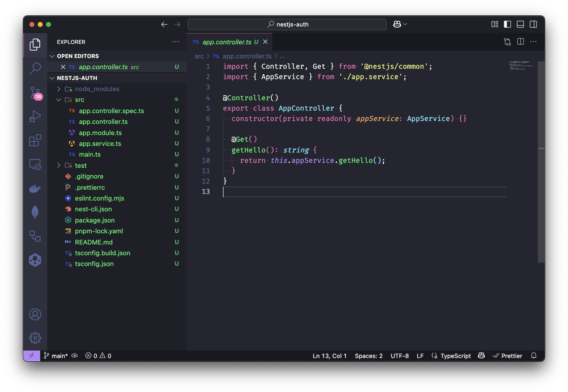
Task: Go forward with the right arrow
Action: click(177, 24)
